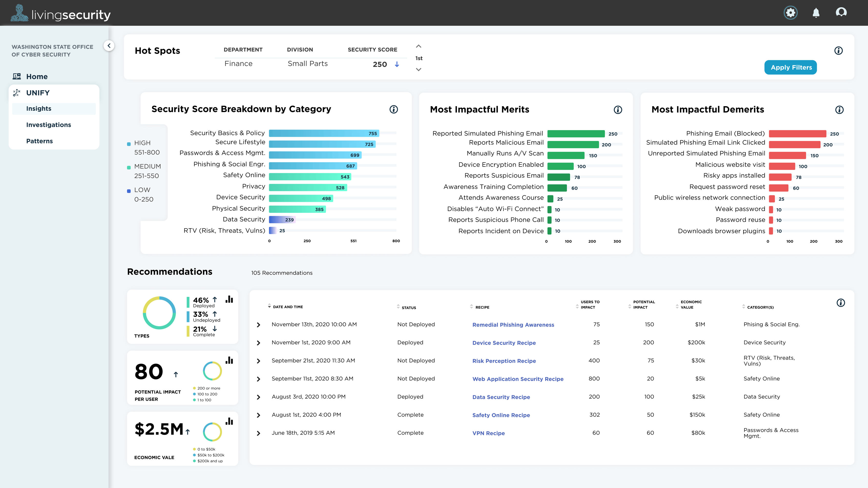868x488 pixels.
Task: Open the user profile icon
Action: [x=841, y=12]
